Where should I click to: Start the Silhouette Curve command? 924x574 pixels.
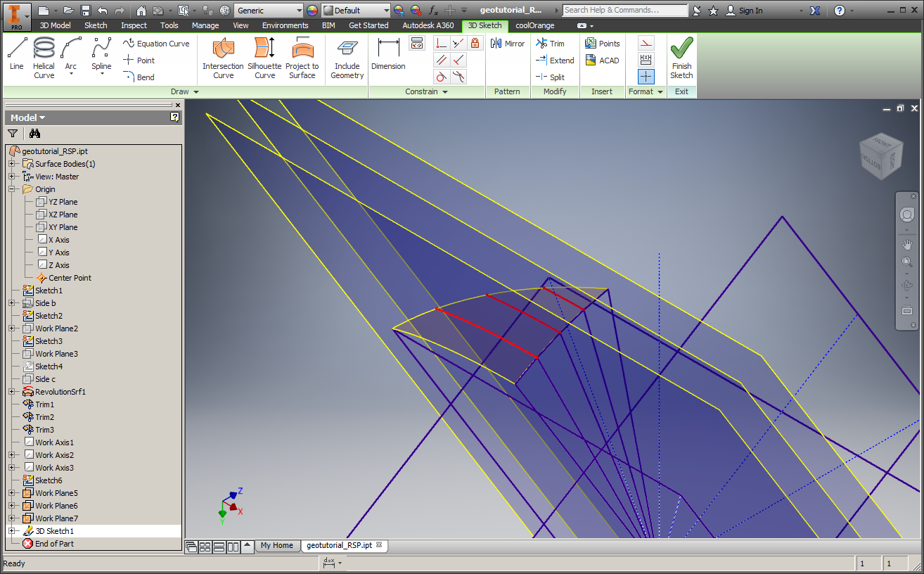click(264, 58)
